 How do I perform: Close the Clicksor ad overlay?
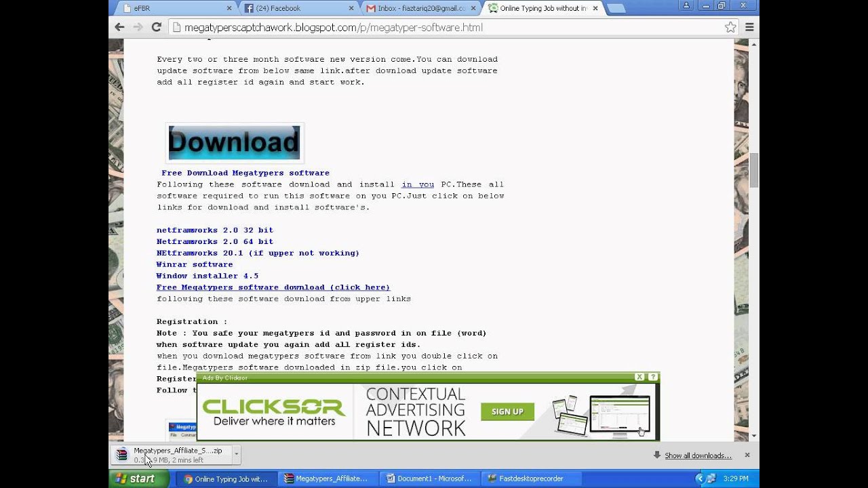[639, 377]
